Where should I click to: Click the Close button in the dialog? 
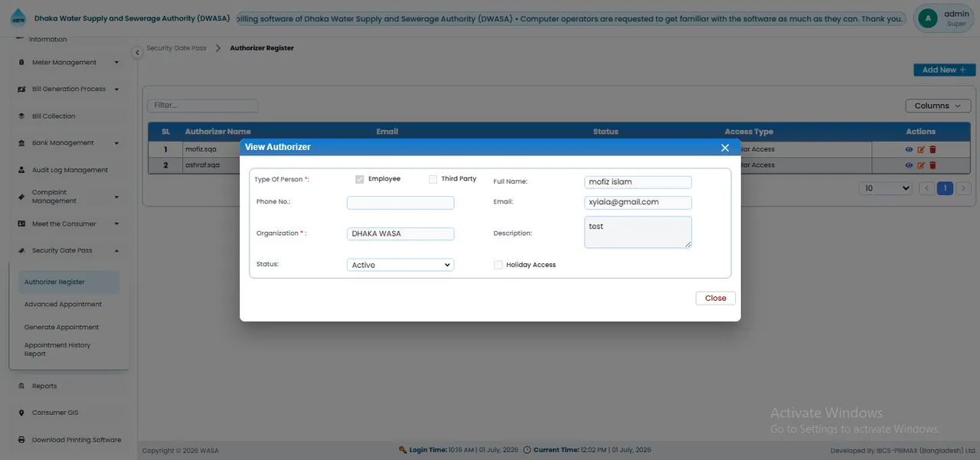(x=716, y=299)
